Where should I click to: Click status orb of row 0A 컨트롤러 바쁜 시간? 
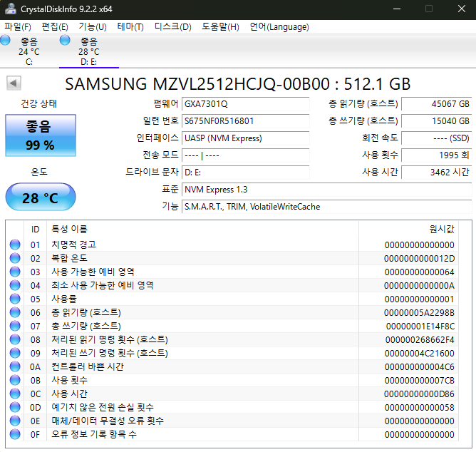[15, 366]
